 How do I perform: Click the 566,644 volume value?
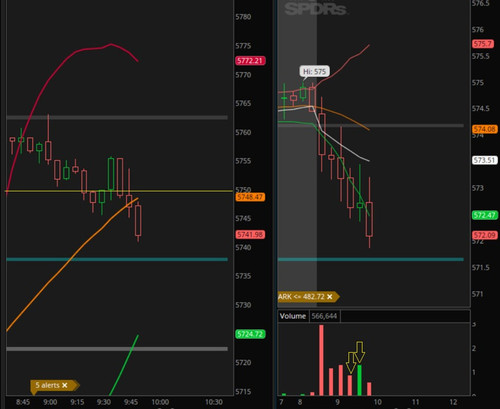click(x=324, y=316)
